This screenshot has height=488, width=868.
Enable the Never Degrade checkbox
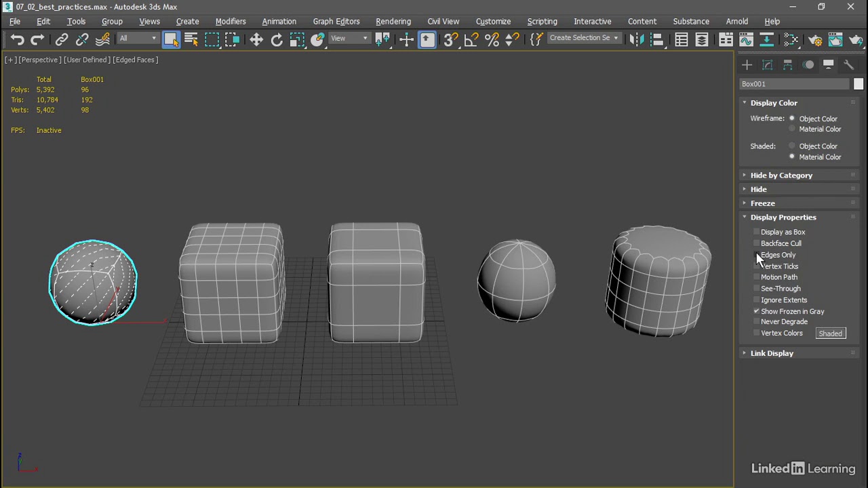pos(757,322)
